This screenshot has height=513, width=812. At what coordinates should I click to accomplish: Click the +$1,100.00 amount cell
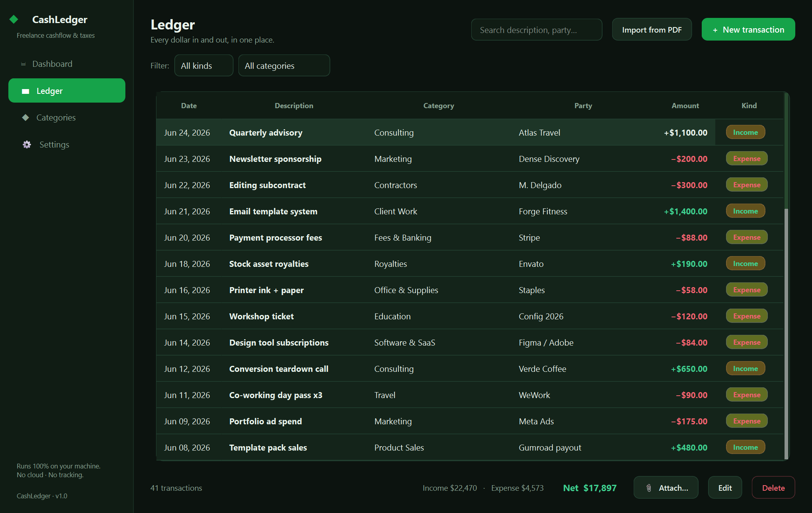point(685,133)
